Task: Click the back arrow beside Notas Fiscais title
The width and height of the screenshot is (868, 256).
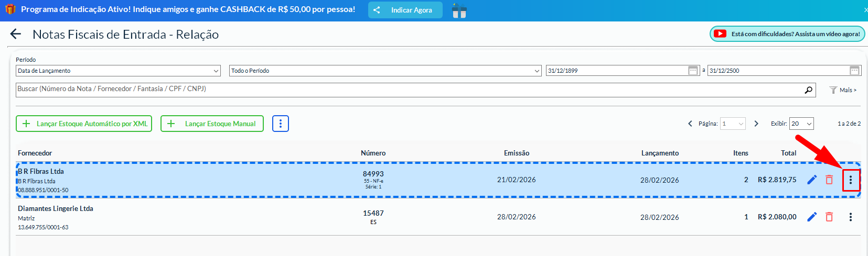Action: 16,35
